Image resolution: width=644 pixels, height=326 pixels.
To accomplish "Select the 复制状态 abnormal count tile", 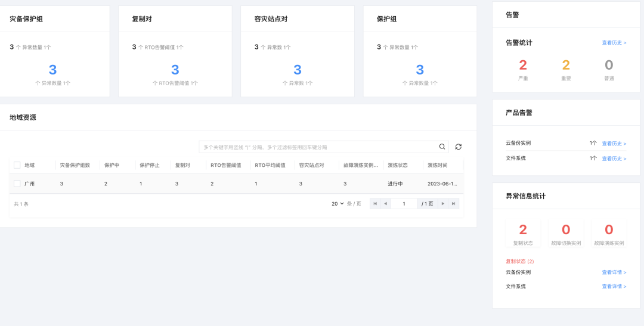I will [523, 233].
